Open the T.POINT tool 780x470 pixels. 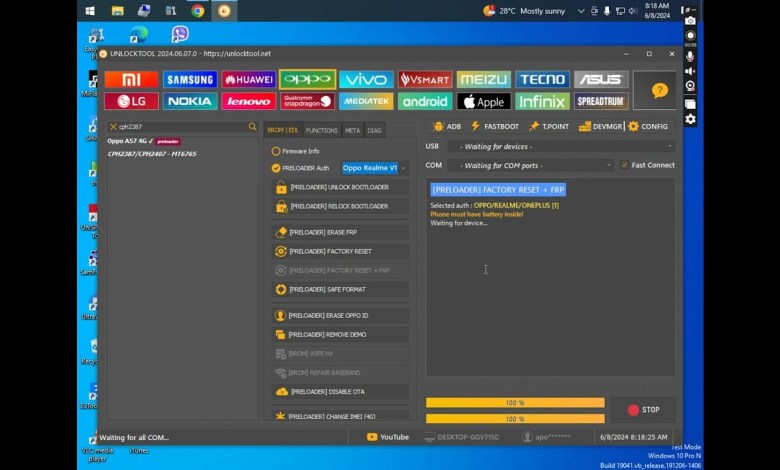pyautogui.click(x=549, y=126)
